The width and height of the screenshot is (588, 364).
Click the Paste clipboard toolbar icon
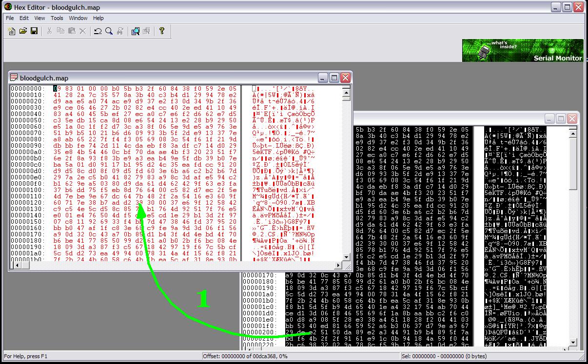(72, 31)
